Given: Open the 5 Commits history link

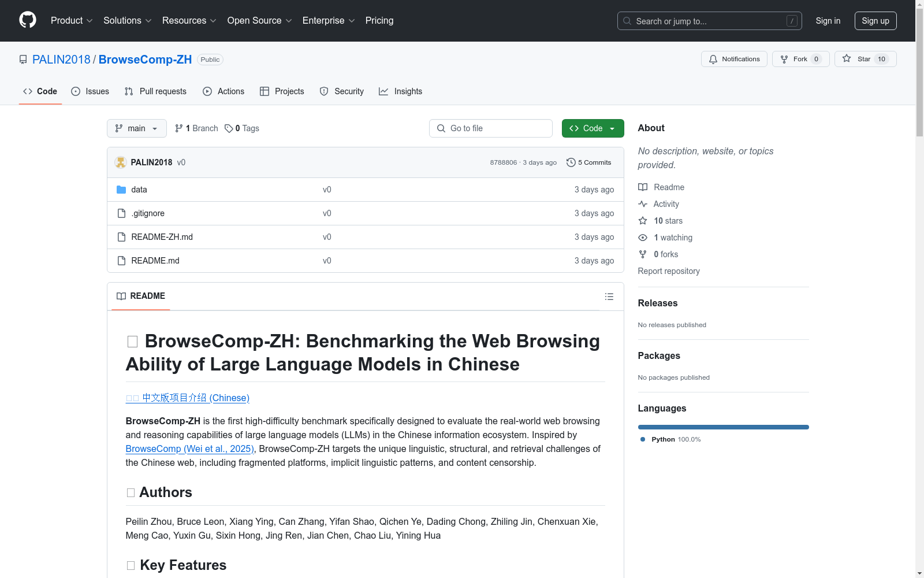Looking at the screenshot, I should tap(589, 162).
